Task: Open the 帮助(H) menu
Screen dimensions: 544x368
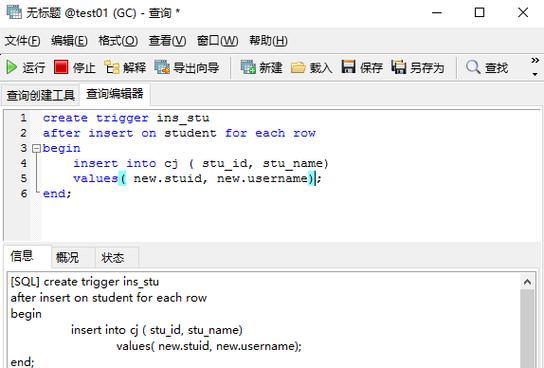Action: coord(268,41)
